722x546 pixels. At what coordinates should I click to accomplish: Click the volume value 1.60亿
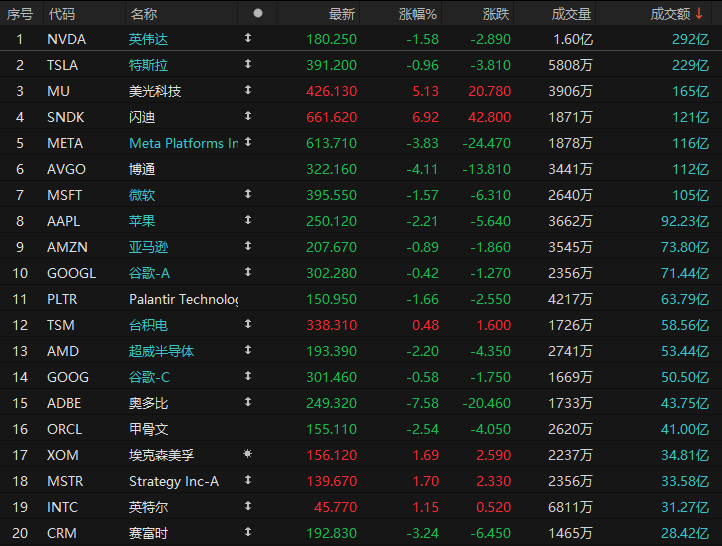[x=573, y=39]
